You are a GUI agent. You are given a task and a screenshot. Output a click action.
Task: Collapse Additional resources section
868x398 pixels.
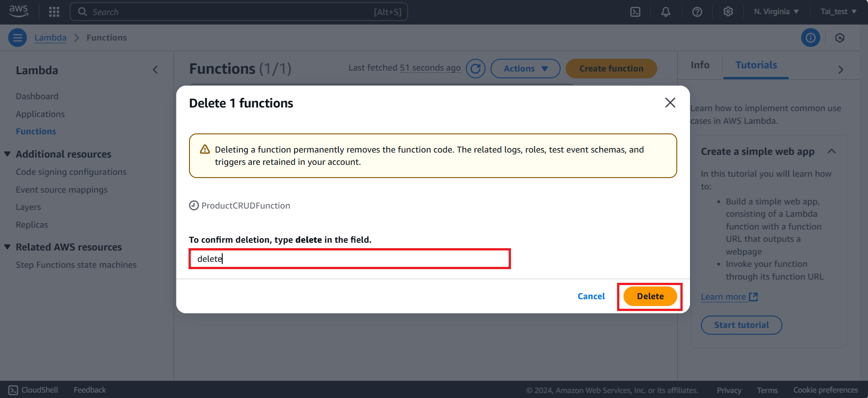(x=7, y=154)
